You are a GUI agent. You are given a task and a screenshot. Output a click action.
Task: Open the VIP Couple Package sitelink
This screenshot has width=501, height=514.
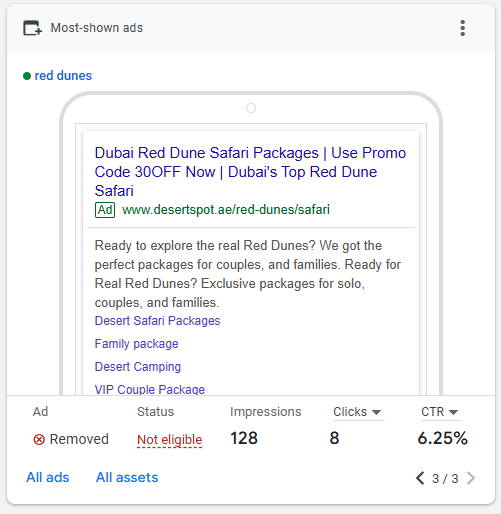pos(150,389)
